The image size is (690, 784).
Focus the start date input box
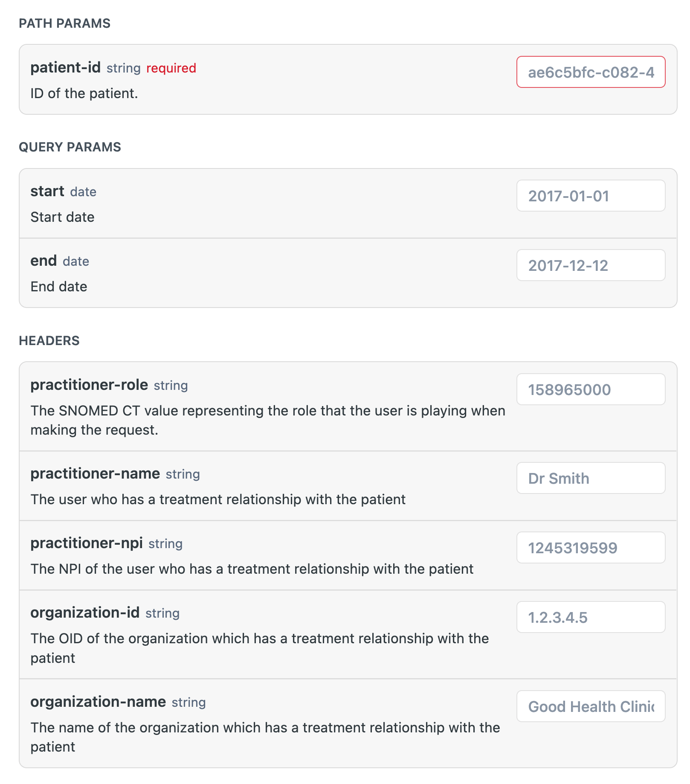pyautogui.click(x=591, y=196)
